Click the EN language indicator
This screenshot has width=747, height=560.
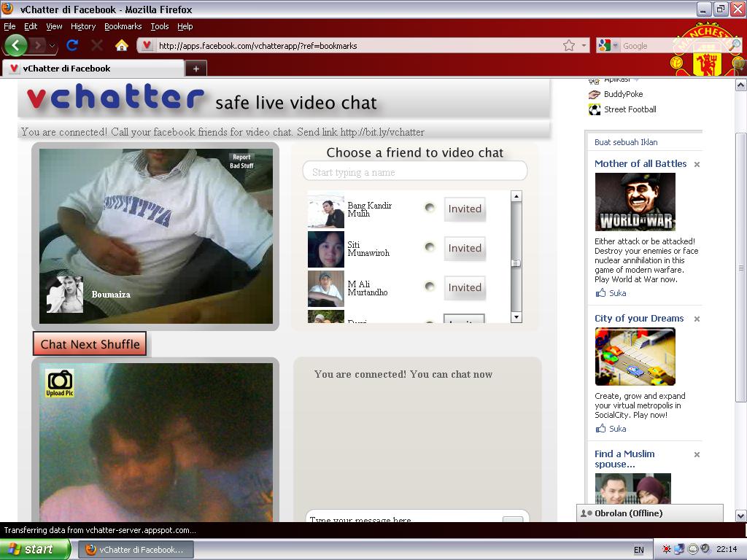639,550
